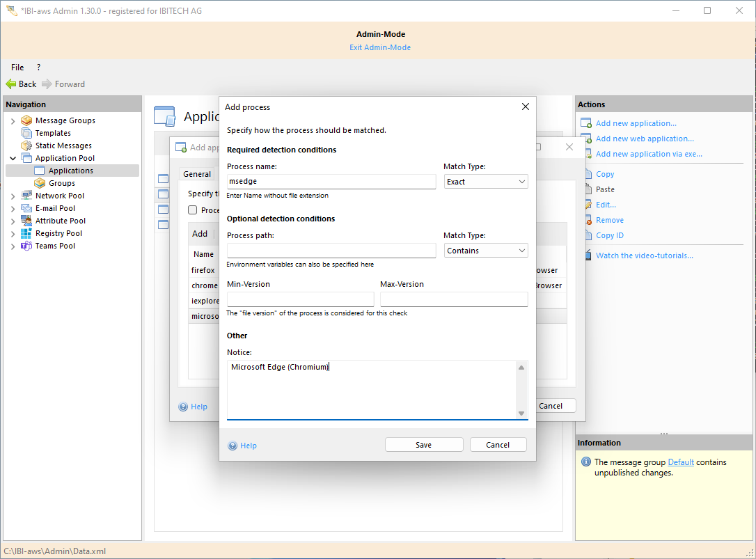Click the Add new application icon in Actions

pos(585,123)
